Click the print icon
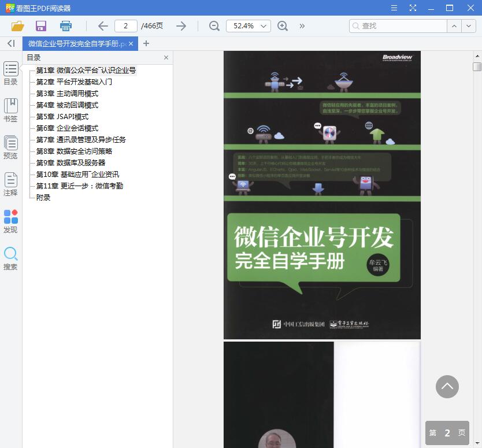This screenshot has width=482, height=448. point(66,26)
